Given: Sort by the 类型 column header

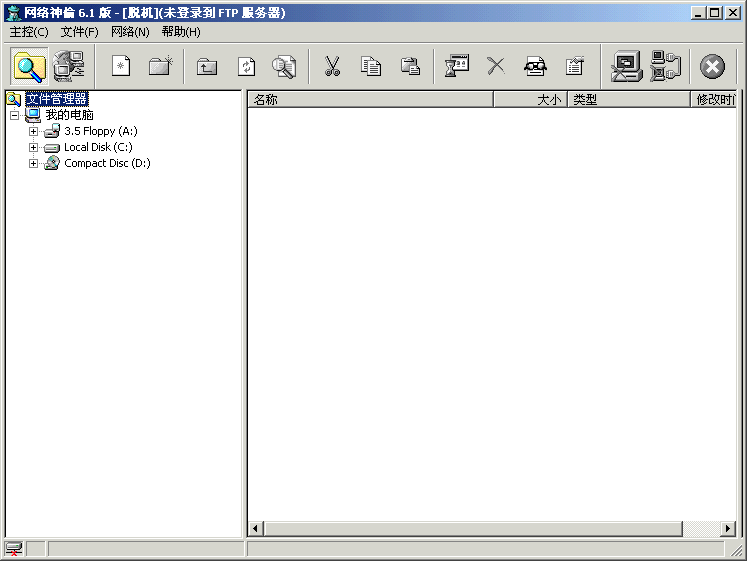Looking at the screenshot, I should (628, 100).
